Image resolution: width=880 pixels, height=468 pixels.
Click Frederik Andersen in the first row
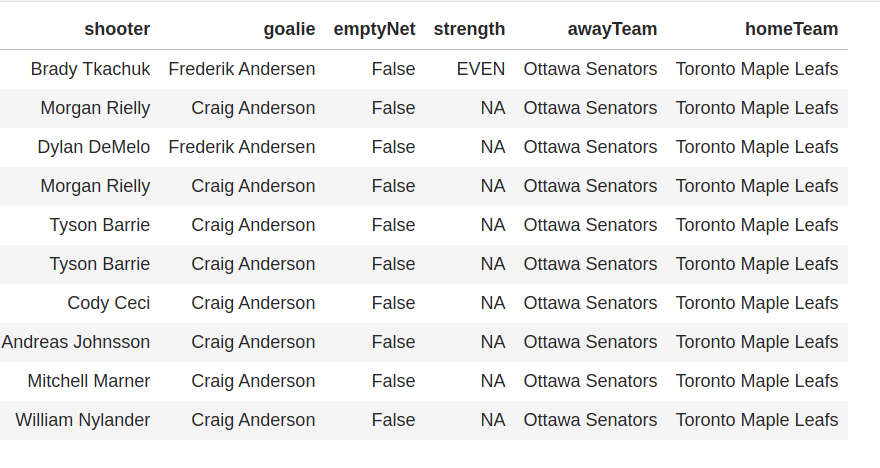242,69
